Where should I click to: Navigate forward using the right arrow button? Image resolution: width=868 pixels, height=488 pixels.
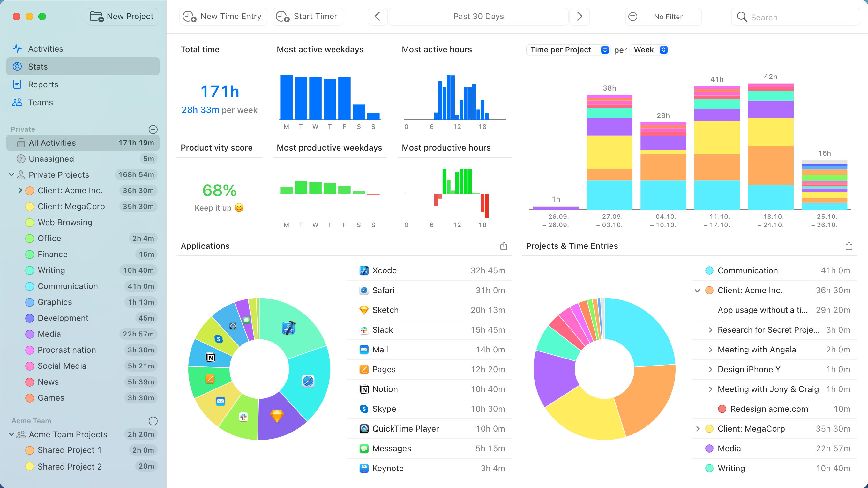coord(579,16)
